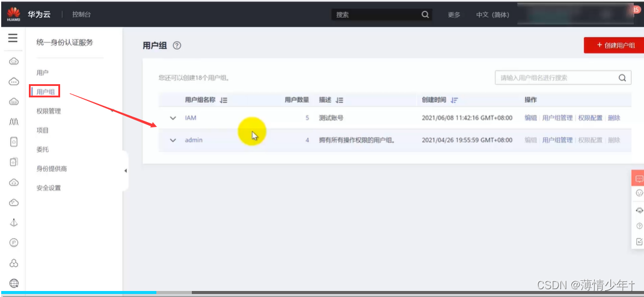Click the user count 4 for admin

pos(307,140)
